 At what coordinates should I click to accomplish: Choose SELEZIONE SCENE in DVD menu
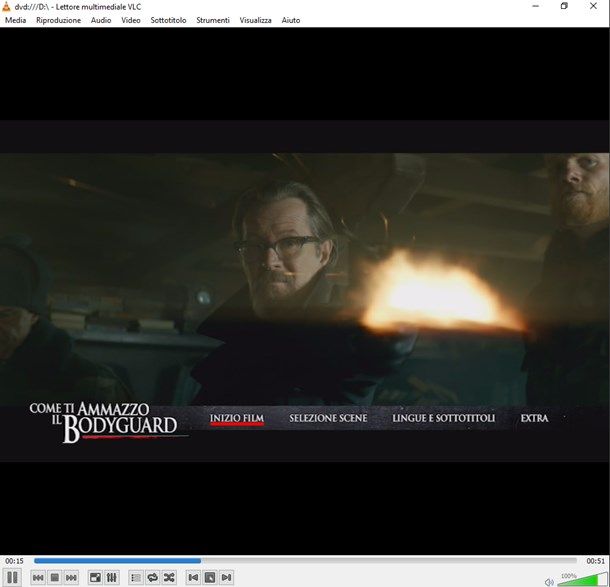[328, 418]
